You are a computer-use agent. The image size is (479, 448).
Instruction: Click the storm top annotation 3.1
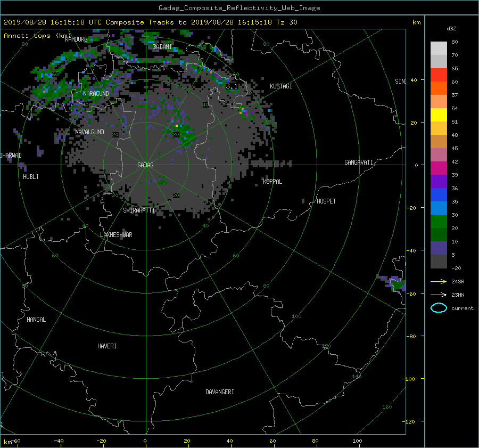tap(232, 86)
